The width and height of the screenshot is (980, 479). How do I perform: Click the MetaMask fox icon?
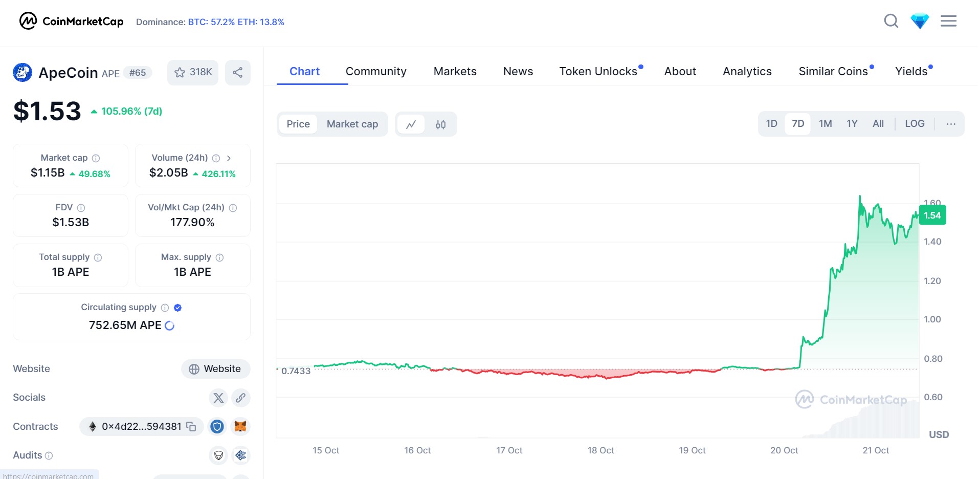click(x=240, y=426)
